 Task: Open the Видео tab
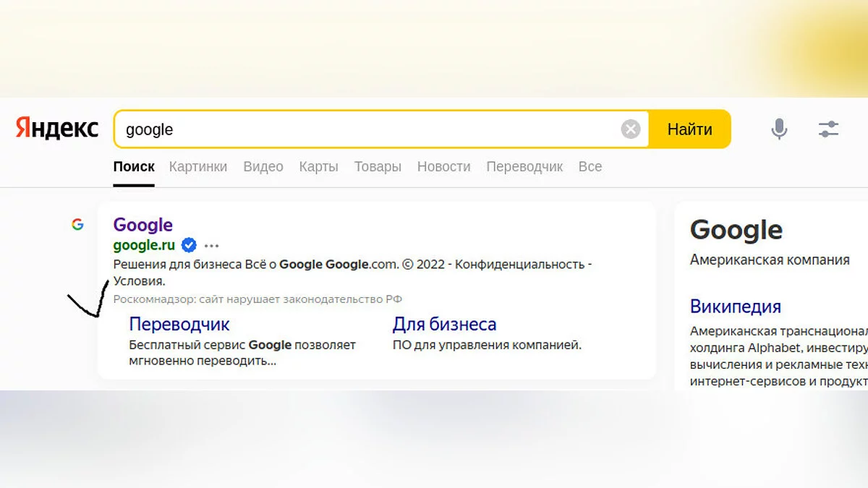[x=263, y=166]
